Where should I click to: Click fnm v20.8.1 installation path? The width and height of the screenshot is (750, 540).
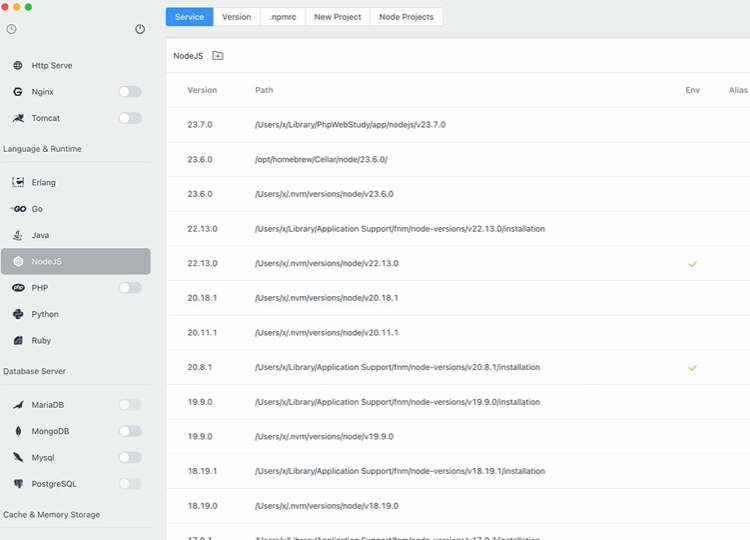pos(397,367)
